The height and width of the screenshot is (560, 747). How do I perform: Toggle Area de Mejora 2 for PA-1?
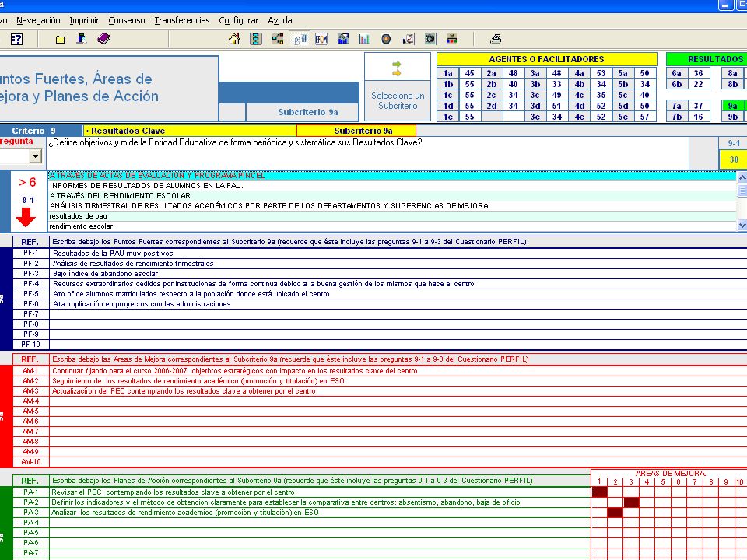[x=615, y=492]
